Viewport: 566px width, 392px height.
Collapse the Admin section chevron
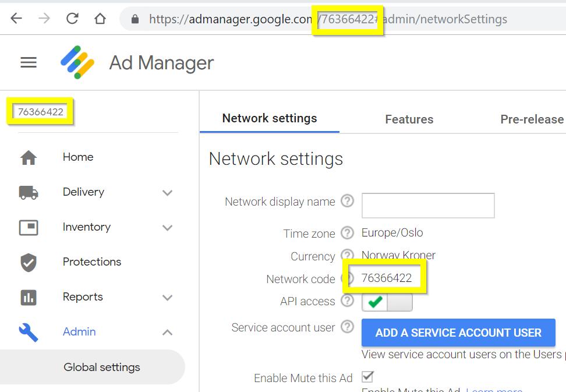167,333
